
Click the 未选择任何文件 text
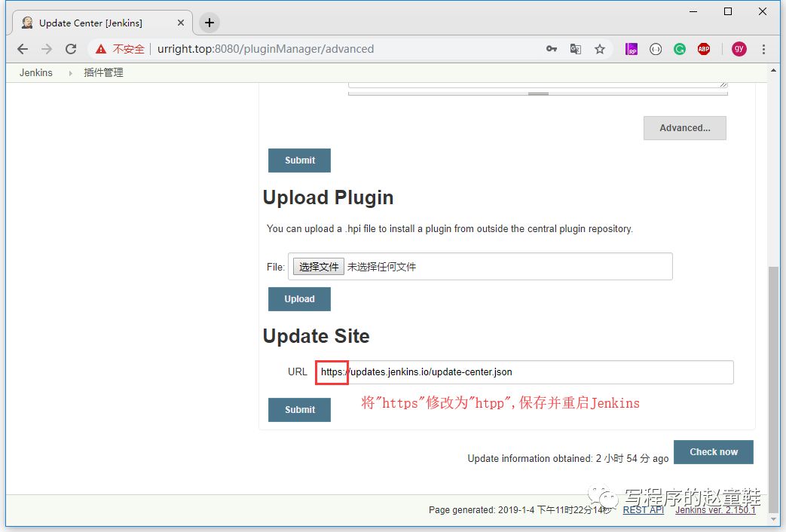pos(381,267)
